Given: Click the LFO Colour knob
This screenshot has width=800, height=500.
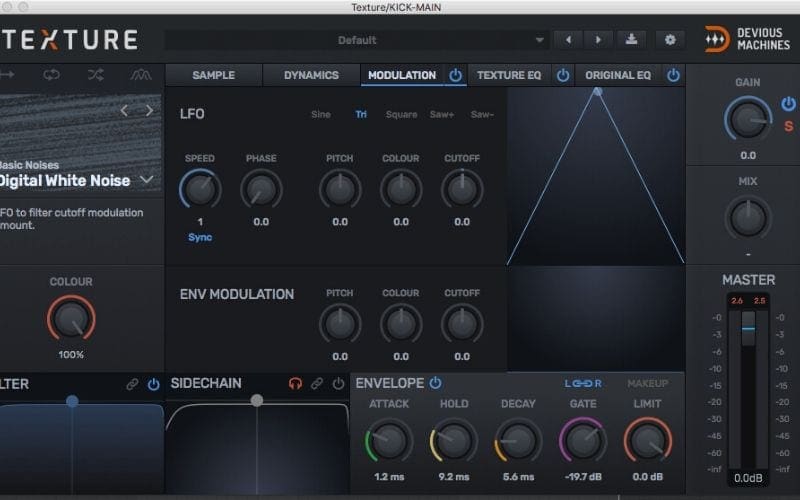Looking at the screenshot, I should 401,189.
